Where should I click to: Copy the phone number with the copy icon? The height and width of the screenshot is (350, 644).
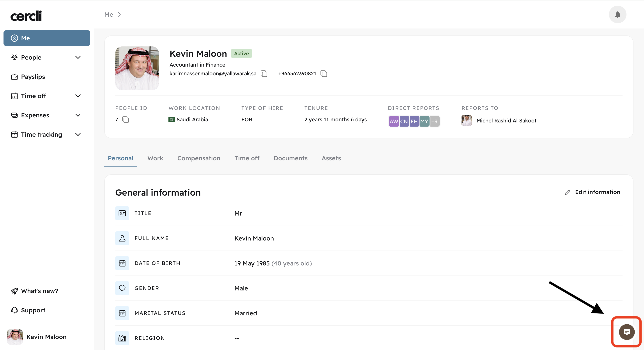324,74
